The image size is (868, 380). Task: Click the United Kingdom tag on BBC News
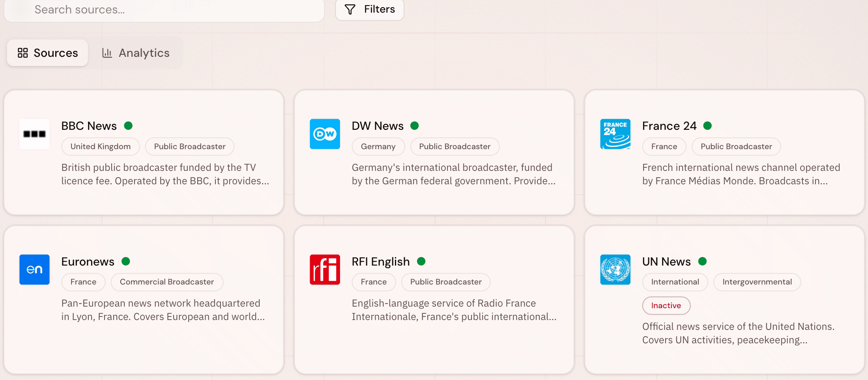pyautogui.click(x=101, y=146)
